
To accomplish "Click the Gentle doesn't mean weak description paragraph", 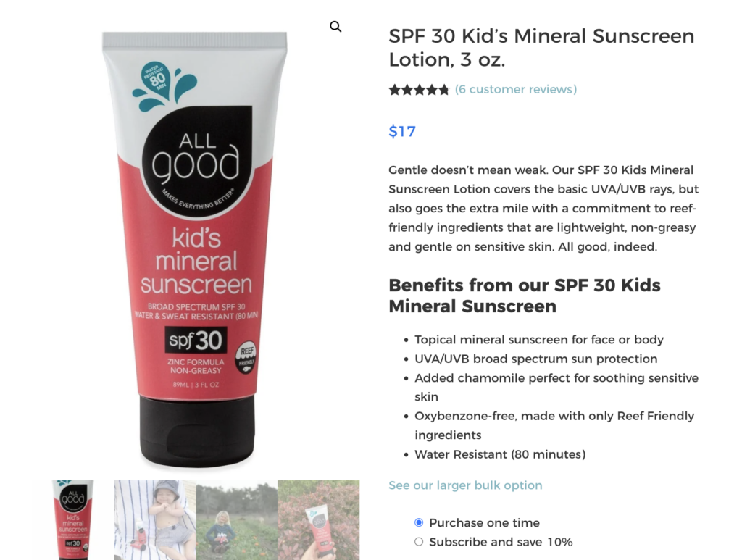I will pyautogui.click(x=543, y=208).
